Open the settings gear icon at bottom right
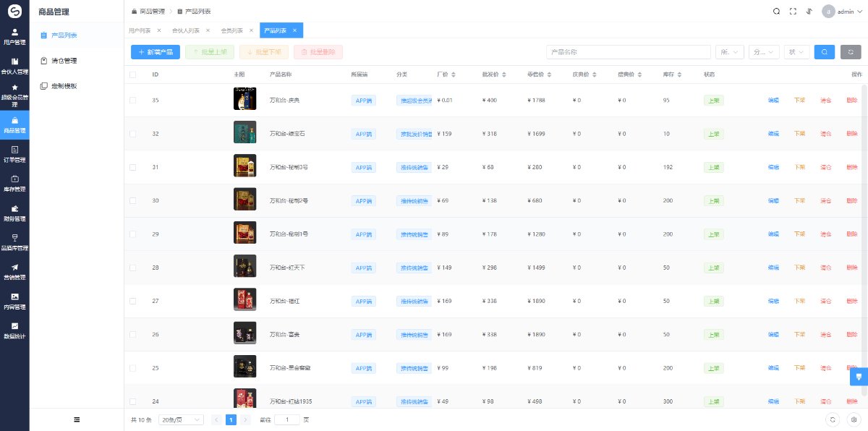Viewport: 868px width, 431px height. [854, 419]
